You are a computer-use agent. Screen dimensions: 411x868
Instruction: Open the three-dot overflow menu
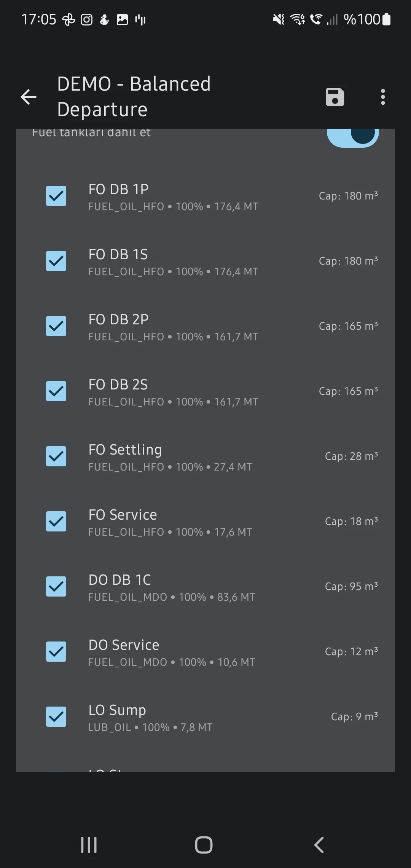coord(383,97)
